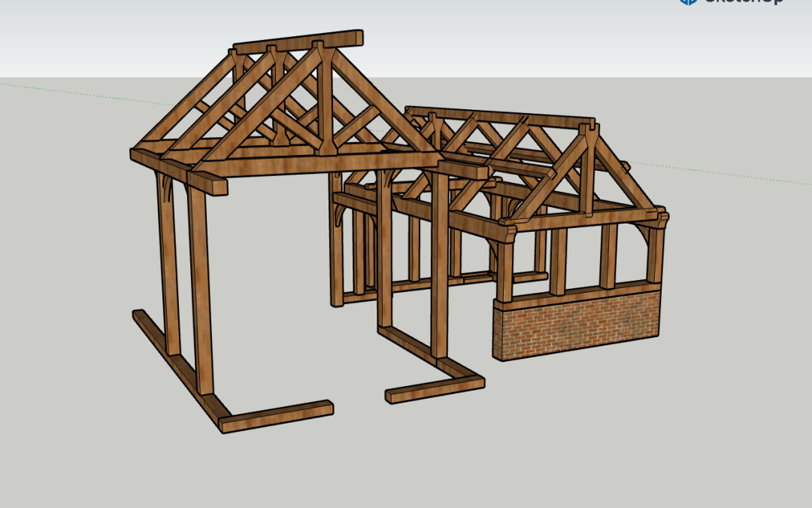Select the brick wall in the model
This screenshot has width=812, height=508.
pos(577,325)
